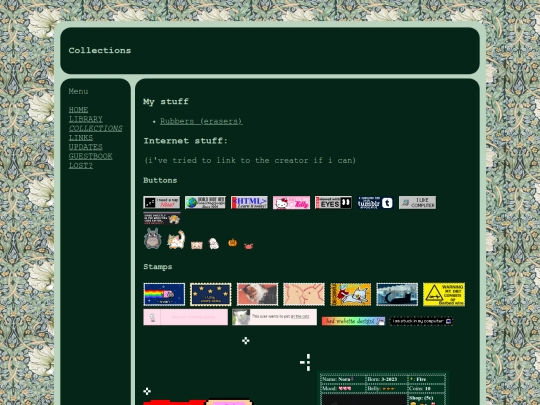Click the 'Menu' sidebar heading
Viewport: 540px width, 405px height.
pyautogui.click(x=78, y=91)
